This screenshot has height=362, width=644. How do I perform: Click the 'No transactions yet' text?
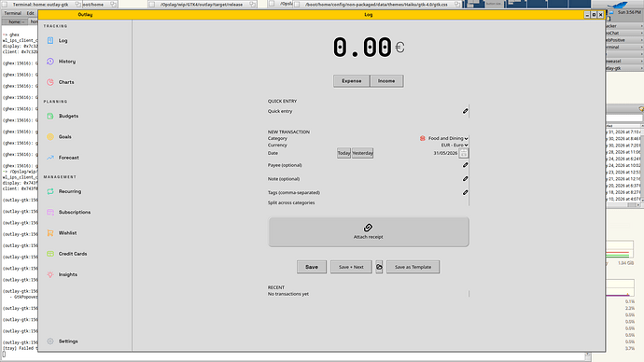pos(287,294)
